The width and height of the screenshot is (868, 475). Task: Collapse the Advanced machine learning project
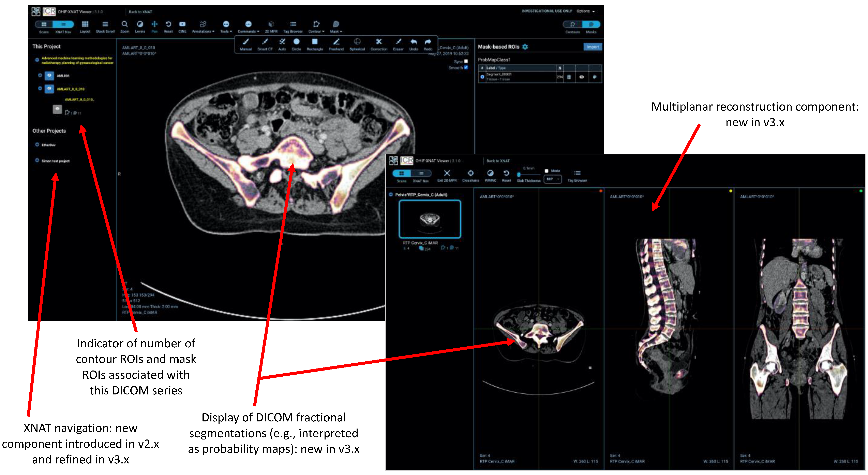pos(37,60)
